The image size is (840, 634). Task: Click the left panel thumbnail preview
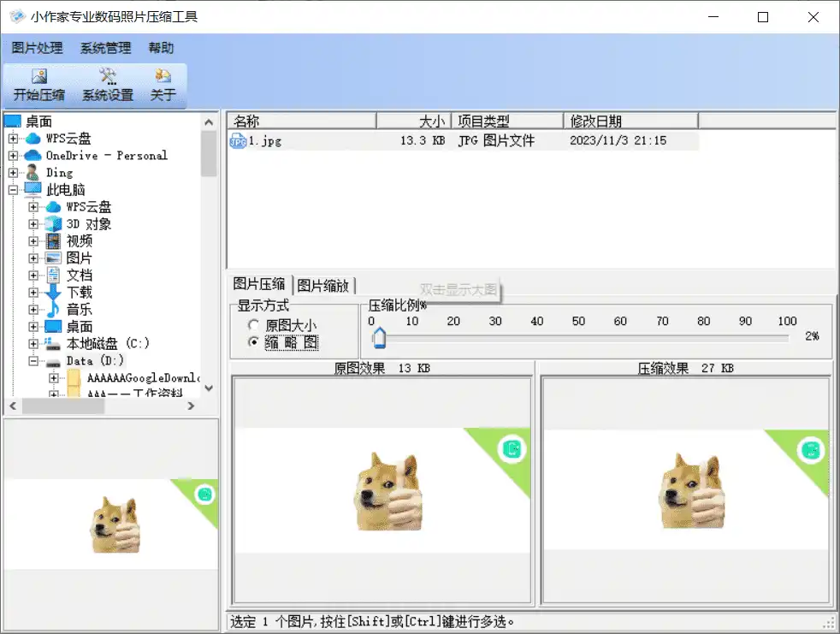coord(111,524)
